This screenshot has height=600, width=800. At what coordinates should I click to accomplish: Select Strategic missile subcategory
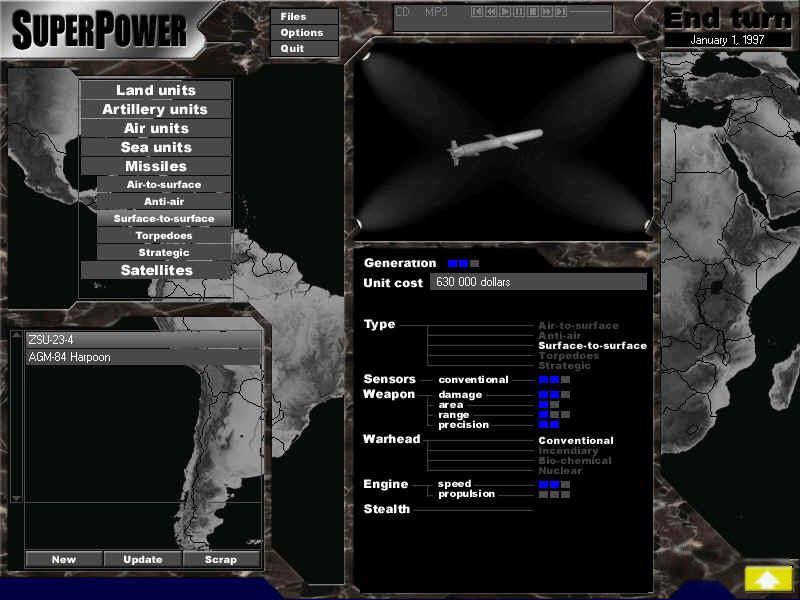(x=164, y=253)
